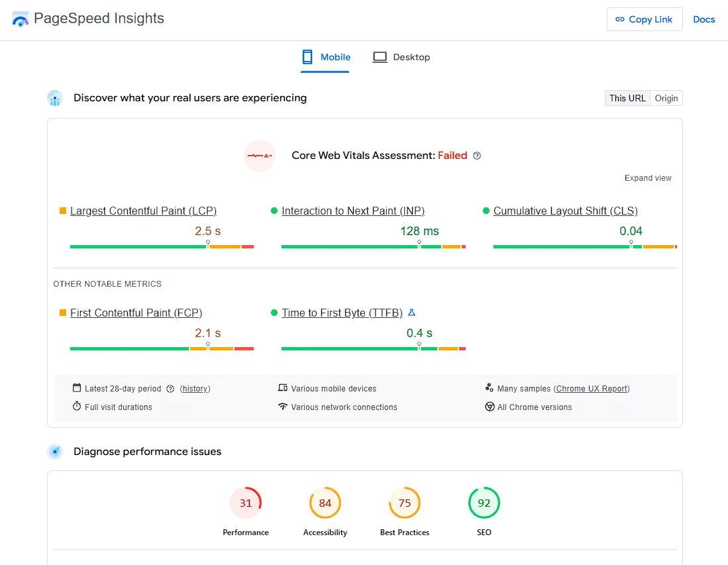
Task: Click the help icon beside the Failed assessment
Action: tap(478, 155)
